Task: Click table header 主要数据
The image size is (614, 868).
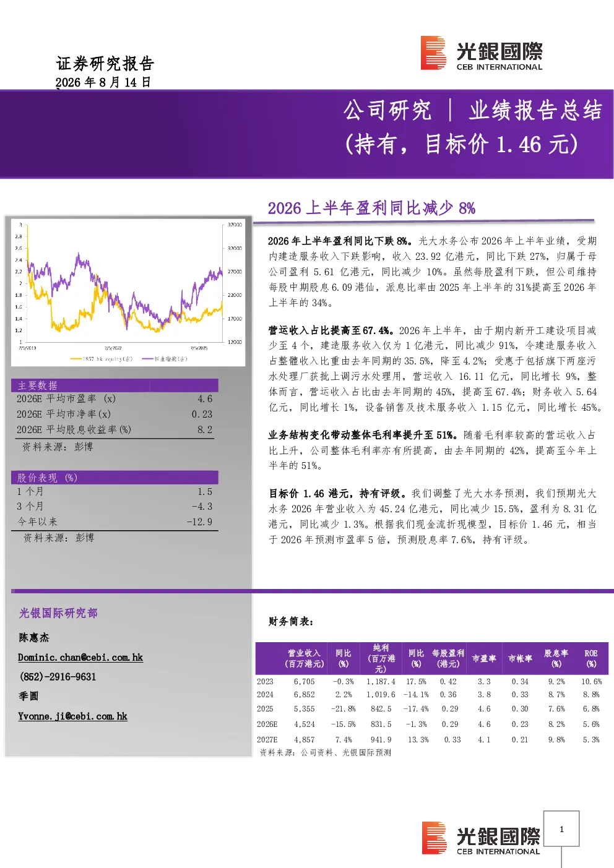Action: pos(37,385)
